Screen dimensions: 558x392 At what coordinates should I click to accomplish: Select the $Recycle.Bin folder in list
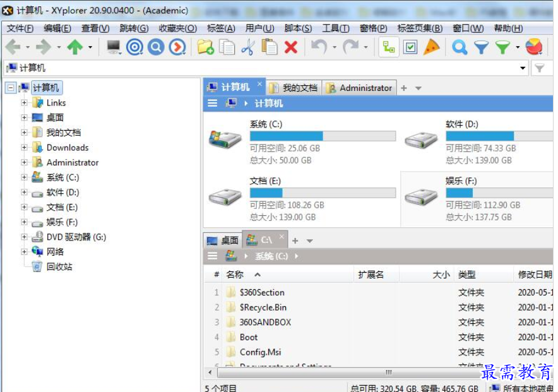pyautogui.click(x=263, y=307)
